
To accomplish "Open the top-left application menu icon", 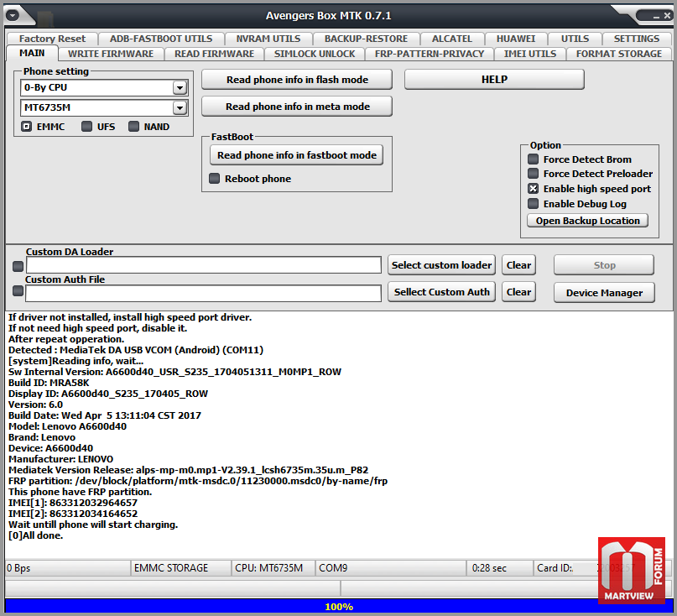I will click(x=13, y=16).
